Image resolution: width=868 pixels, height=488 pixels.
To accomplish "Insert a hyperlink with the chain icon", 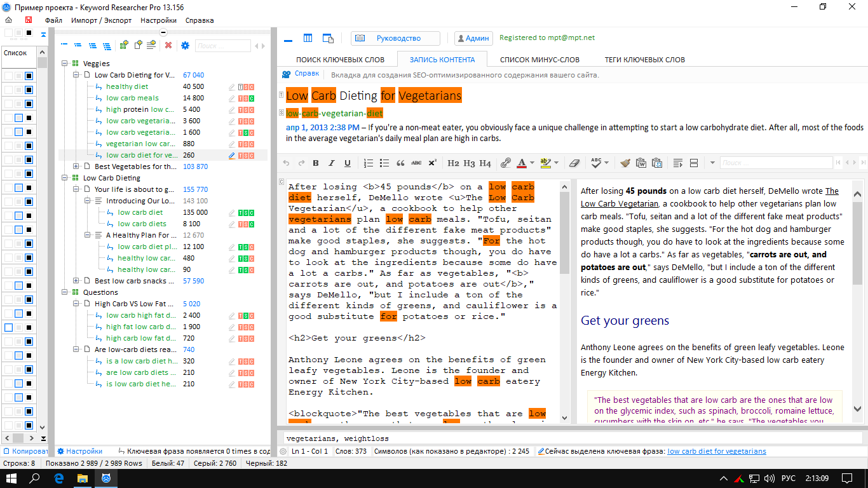I will pyautogui.click(x=506, y=163).
